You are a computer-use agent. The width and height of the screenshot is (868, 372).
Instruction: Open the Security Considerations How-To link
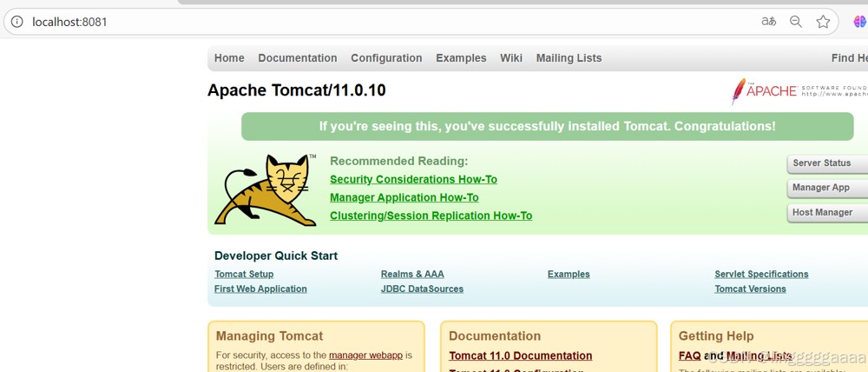pyautogui.click(x=413, y=180)
